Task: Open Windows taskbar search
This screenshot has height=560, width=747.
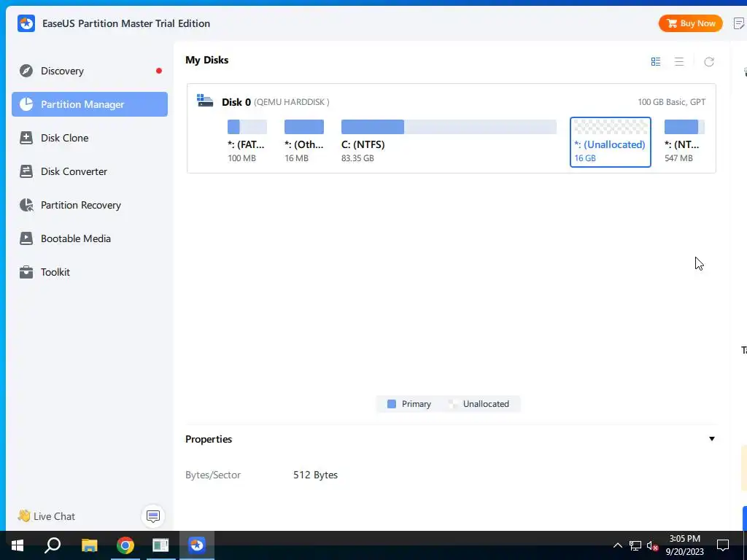Action: click(x=53, y=545)
